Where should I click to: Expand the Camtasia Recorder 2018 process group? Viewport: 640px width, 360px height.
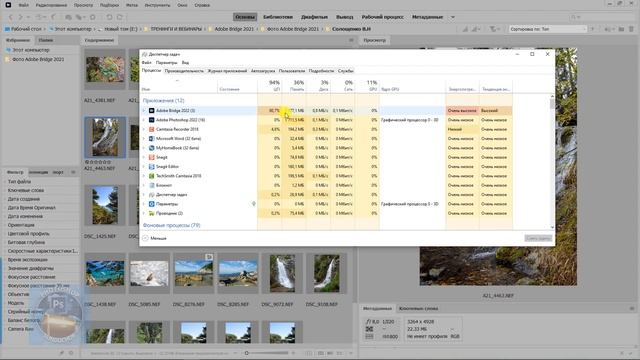click(x=144, y=129)
